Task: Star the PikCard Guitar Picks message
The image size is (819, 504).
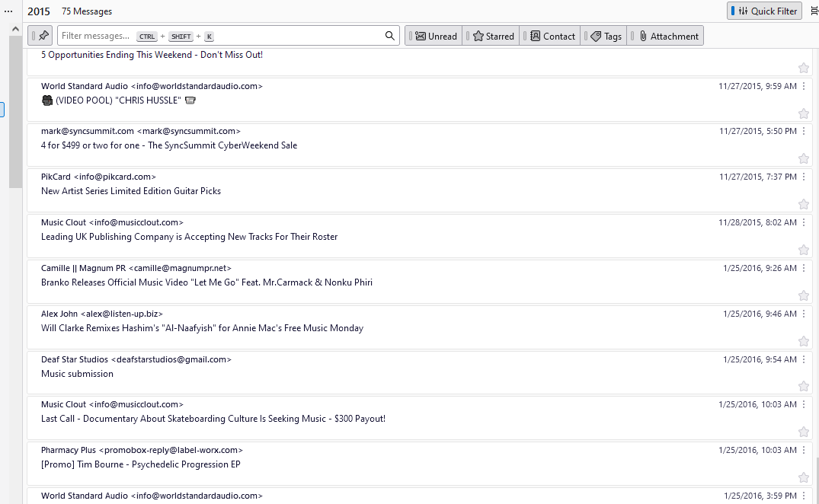Action: (x=803, y=204)
